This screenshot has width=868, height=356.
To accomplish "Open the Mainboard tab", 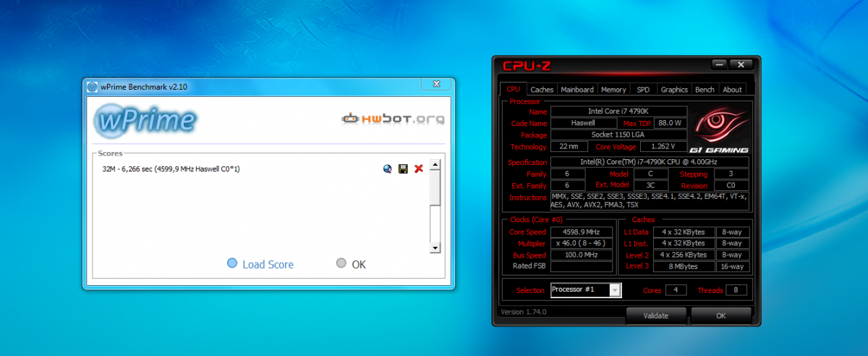I will (577, 90).
